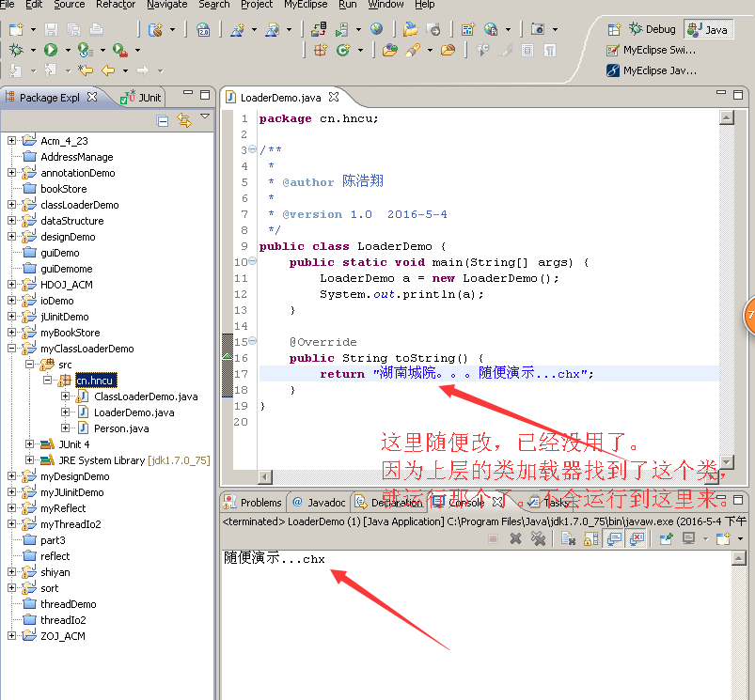Select Person.java in the Package Explorer

point(121,428)
